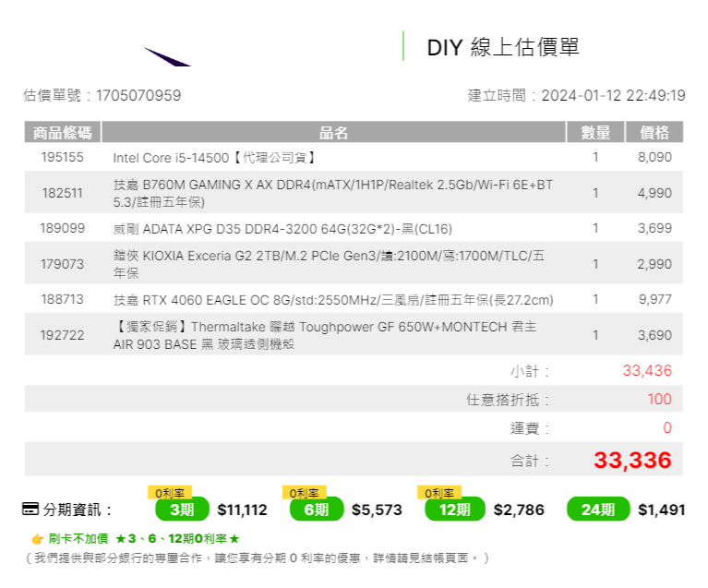Select the 12期 installment badge
This screenshot has width=708, height=588.
pos(455,510)
